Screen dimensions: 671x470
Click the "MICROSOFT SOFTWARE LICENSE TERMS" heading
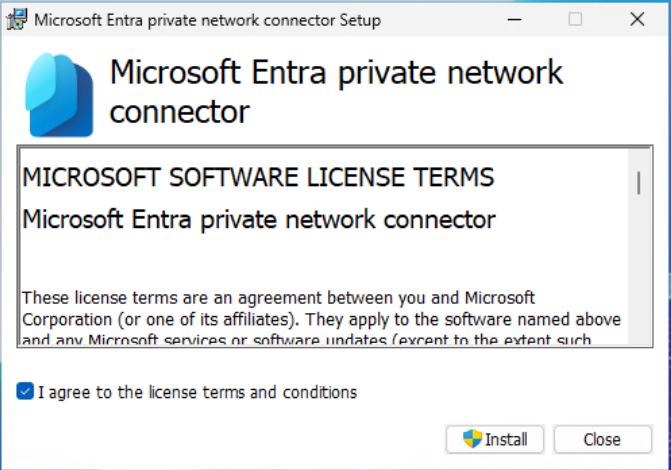pos(258,178)
